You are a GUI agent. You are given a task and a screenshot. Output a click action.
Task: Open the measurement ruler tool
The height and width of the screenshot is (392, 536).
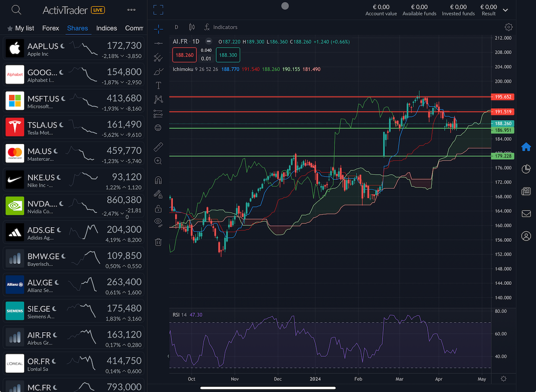[158, 147]
